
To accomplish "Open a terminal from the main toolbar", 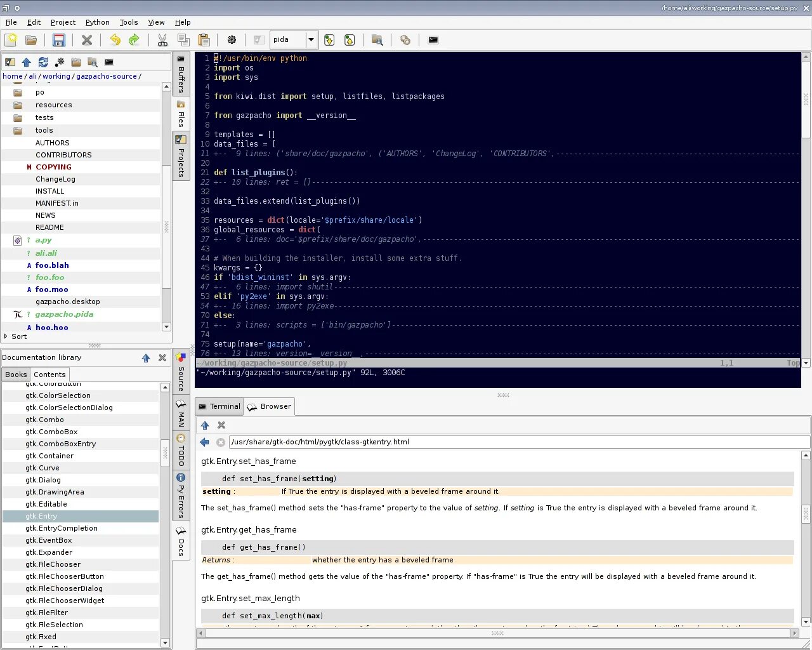I will [x=433, y=39].
